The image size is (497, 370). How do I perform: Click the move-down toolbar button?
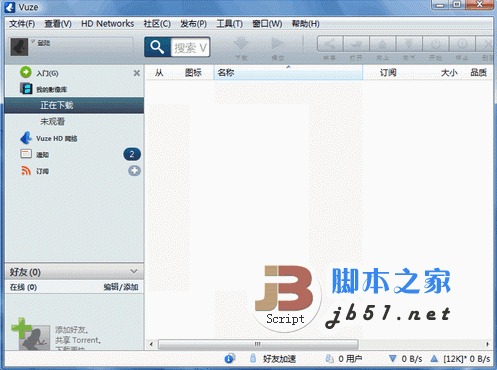coord(409,44)
